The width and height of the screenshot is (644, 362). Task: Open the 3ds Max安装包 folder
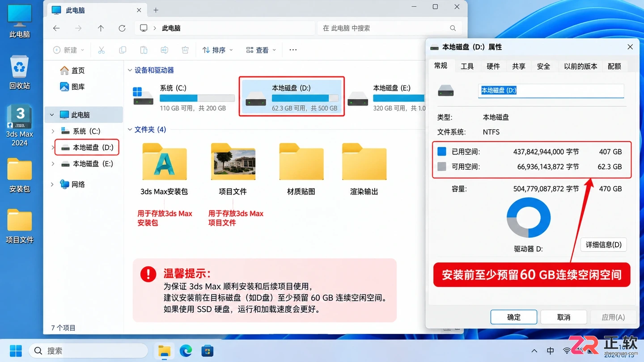[x=164, y=169]
